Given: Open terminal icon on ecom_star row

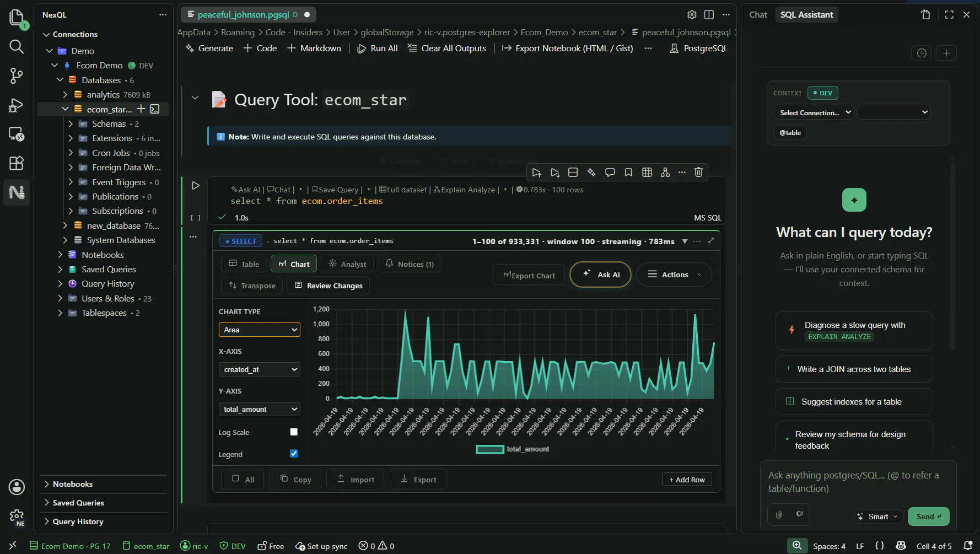Looking at the screenshot, I should [155, 109].
